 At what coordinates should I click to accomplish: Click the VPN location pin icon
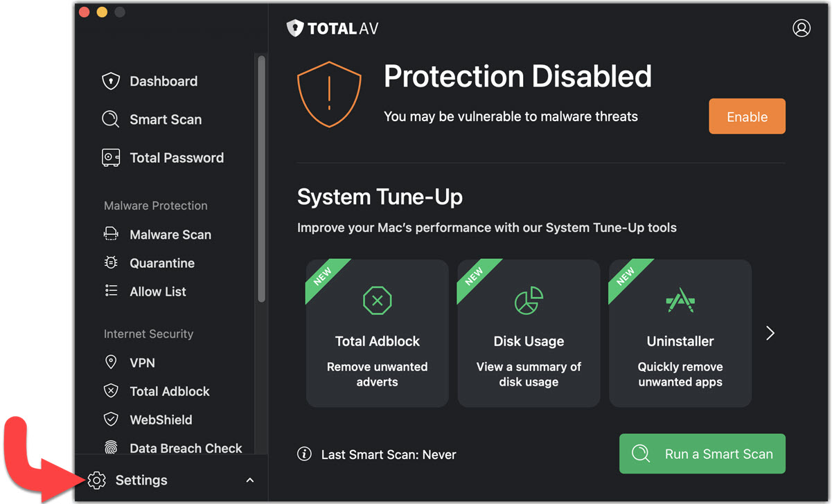(111, 363)
